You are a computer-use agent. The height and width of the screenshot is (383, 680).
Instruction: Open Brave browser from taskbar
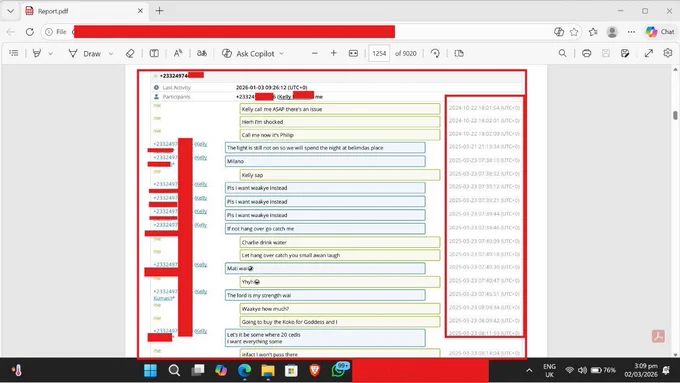315,370
